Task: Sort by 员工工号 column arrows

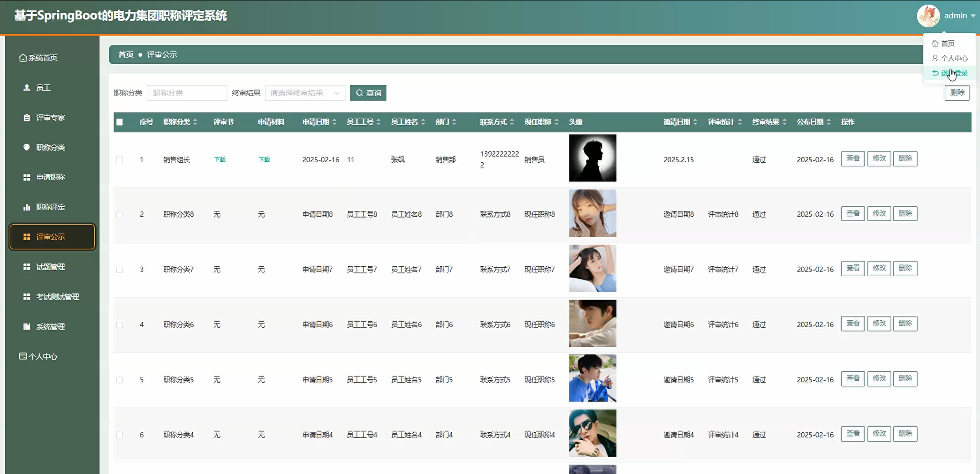Action: pyautogui.click(x=379, y=122)
